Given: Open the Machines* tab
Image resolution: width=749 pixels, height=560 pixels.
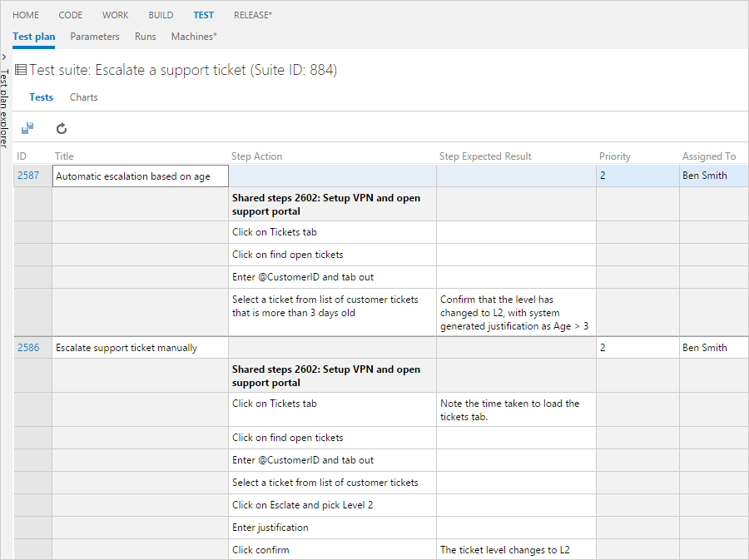Looking at the screenshot, I should [194, 37].
